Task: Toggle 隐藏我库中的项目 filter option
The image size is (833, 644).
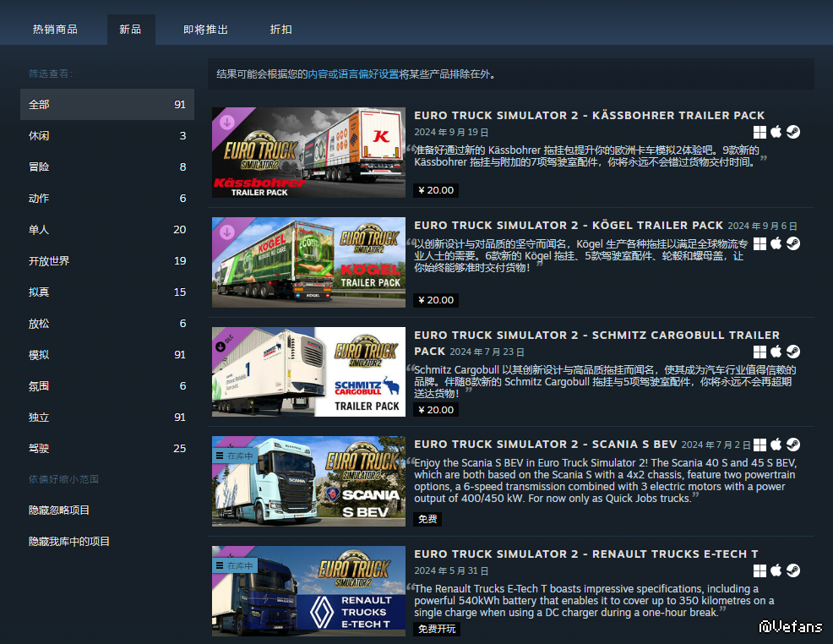Action: (69, 542)
